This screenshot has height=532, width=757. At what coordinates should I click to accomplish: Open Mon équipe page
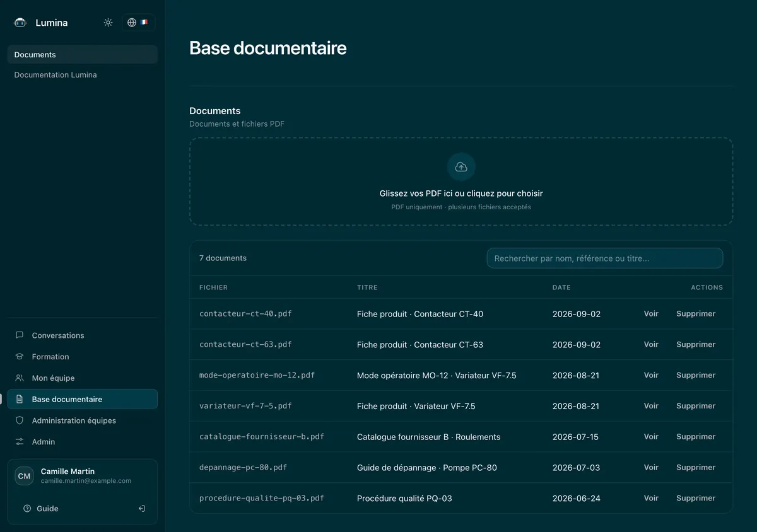83,378
